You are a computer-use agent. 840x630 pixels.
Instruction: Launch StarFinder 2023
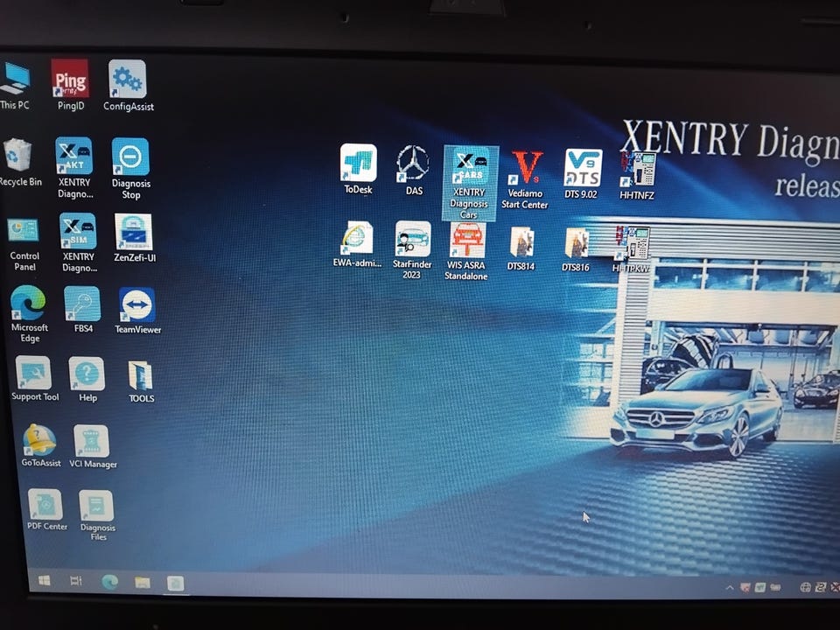(412, 250)
